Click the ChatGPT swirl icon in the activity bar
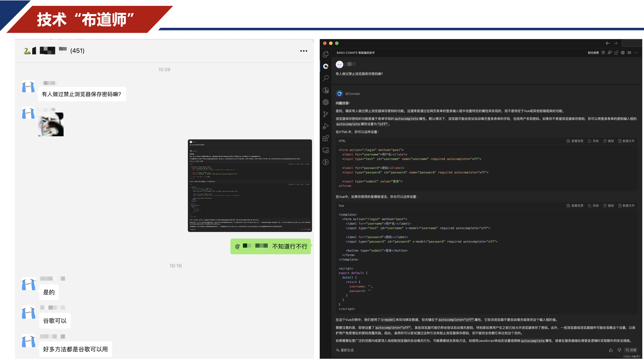The width and height of the screenshot is (644, 360). click(326, 102)
